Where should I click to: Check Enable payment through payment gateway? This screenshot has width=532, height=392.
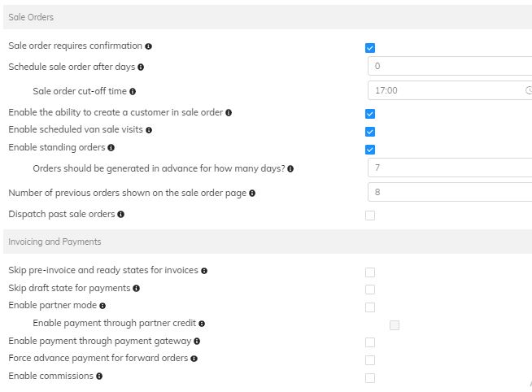(x=370, y=342)
